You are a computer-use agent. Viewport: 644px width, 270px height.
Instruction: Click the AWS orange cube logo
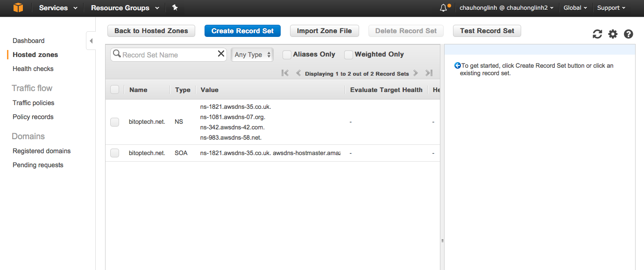coord(18,8)
